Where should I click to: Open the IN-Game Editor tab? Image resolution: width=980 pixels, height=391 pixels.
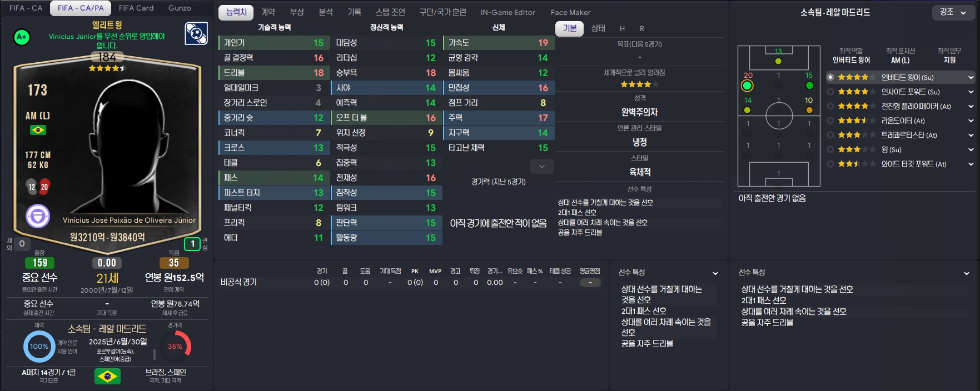pyautogui.click(x=508, y=12)
